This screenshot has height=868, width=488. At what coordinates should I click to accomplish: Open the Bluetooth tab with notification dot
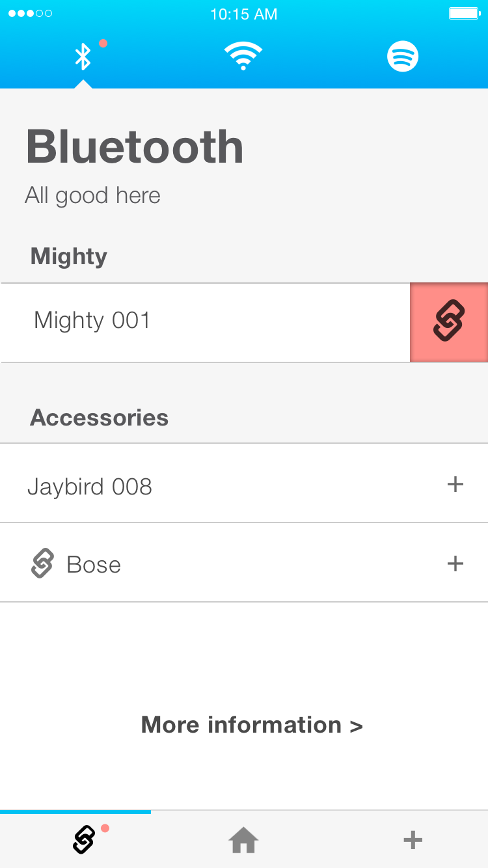83,57
